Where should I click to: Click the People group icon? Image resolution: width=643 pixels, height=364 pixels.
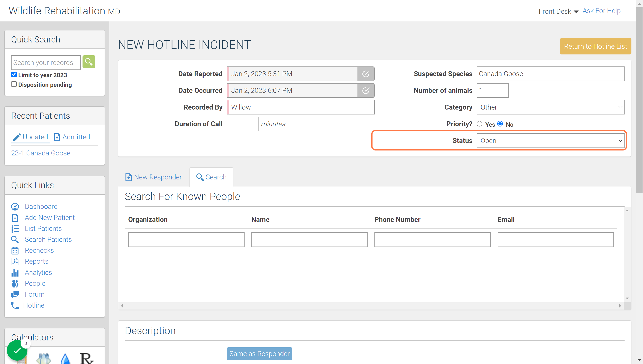pos(15,283)
